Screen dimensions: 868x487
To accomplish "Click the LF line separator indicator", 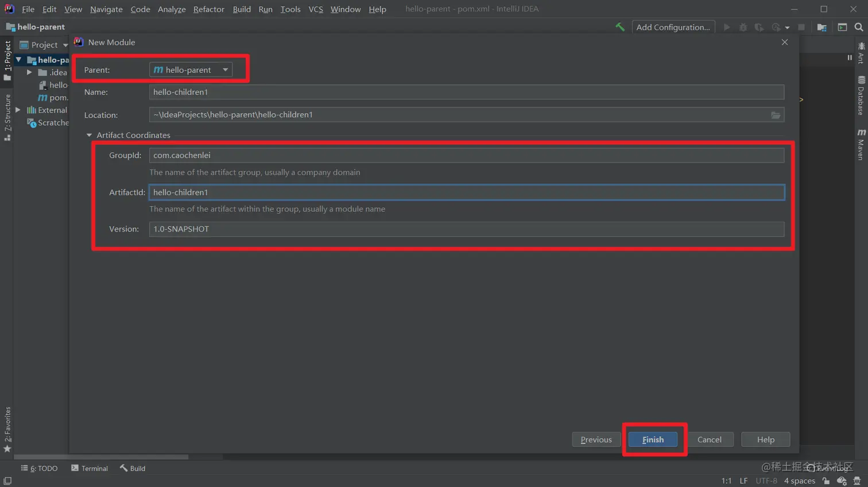I will pos(743,481).
